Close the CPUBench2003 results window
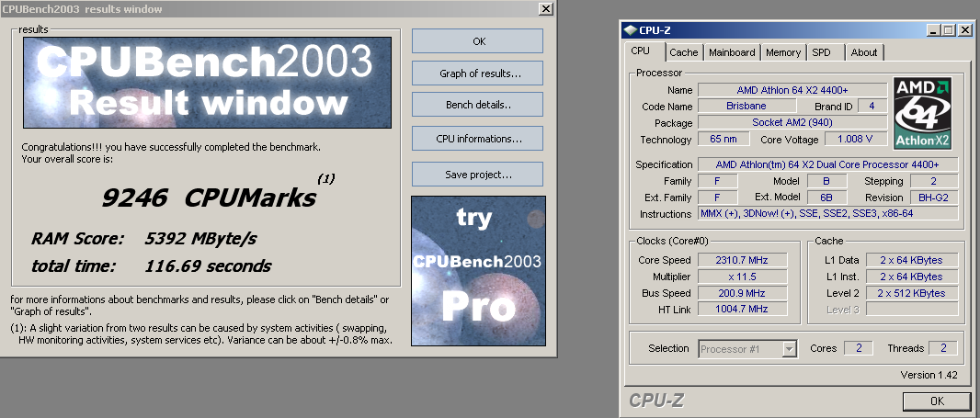980x418 pixels. point(546,9)
